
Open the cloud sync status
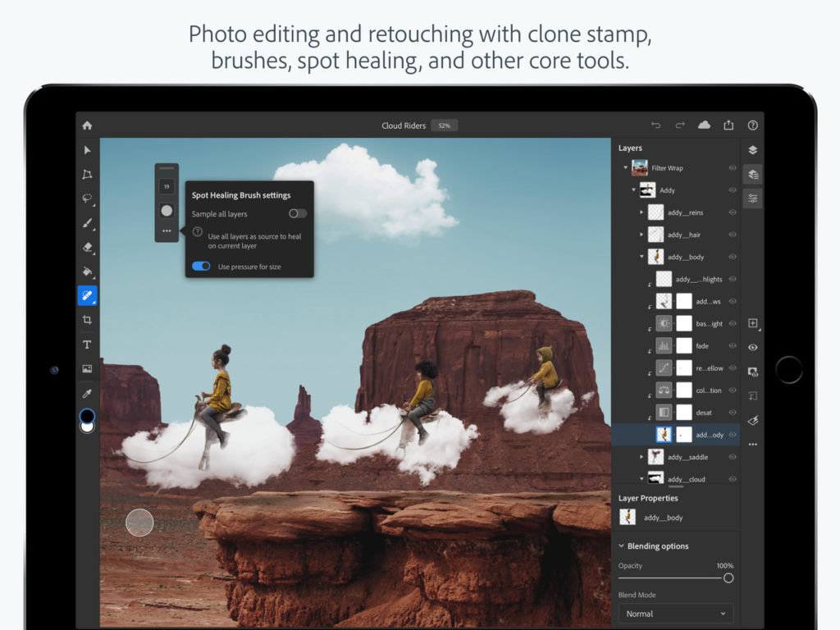(x=705, y=125)
